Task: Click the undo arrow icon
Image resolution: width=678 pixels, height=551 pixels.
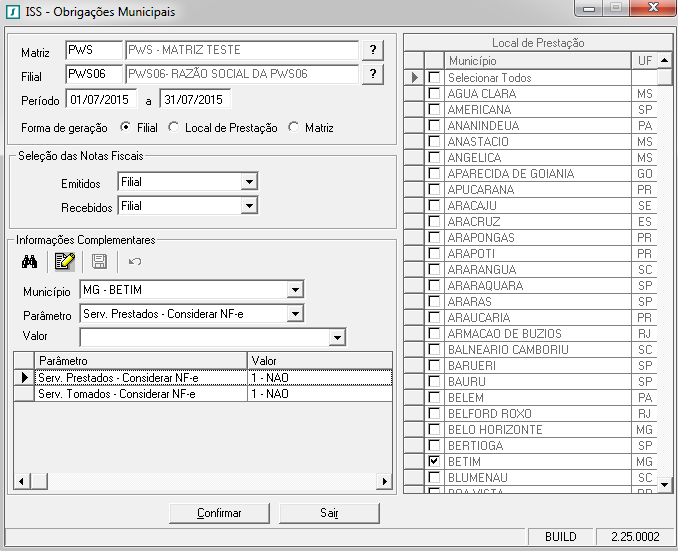Action: [135, 262]
